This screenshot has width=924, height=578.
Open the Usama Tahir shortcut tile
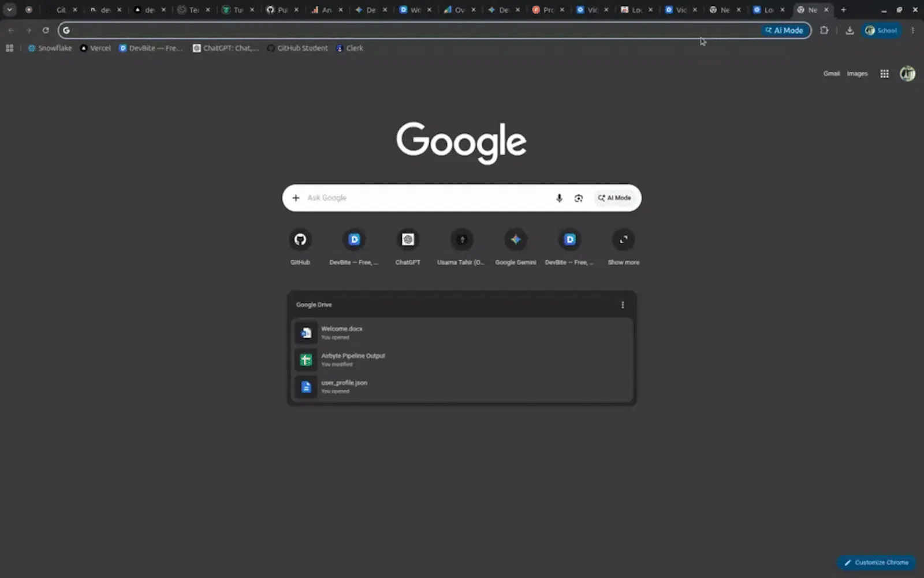tap(461, 246)
